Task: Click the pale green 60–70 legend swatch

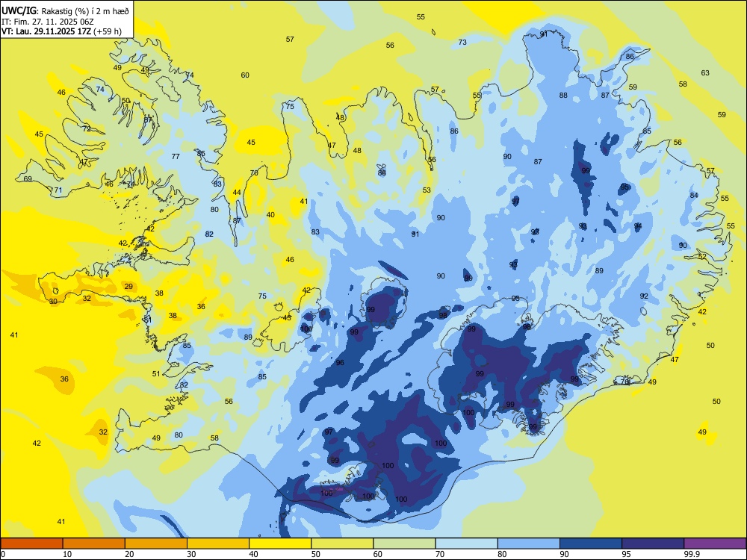Action: tap(404, 544)
